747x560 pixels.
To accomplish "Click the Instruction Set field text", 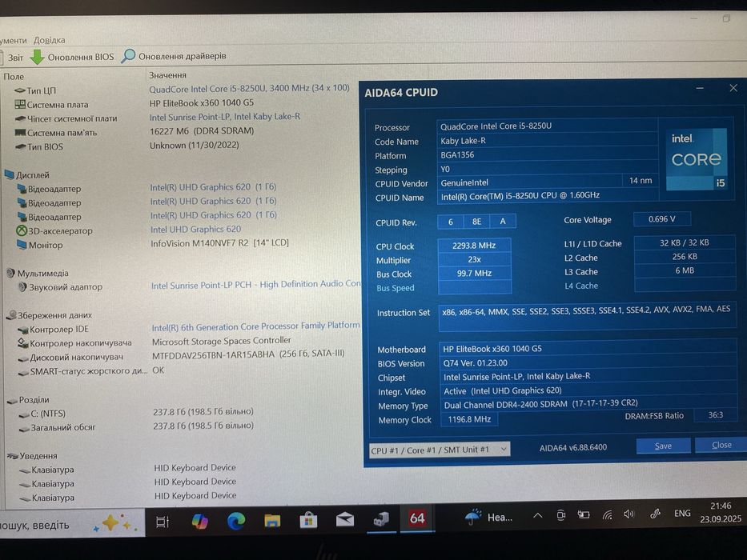I will 586,310.
